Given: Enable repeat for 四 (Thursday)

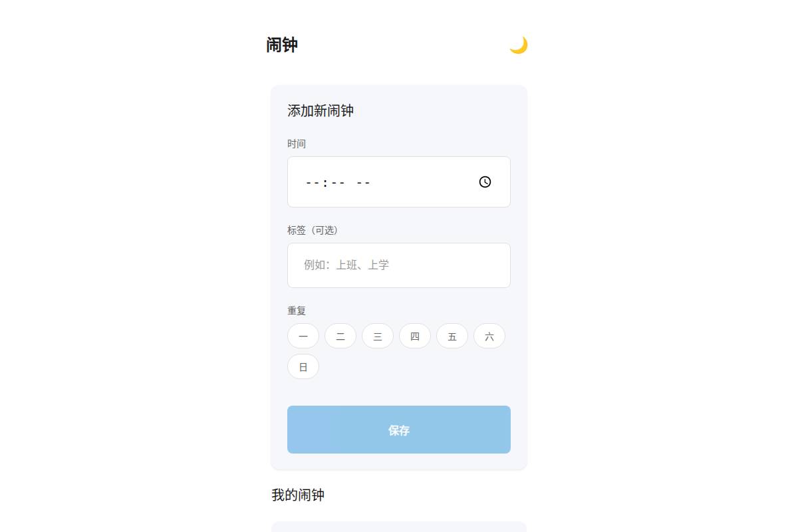Looking at the screenshot, I should pyautogui.click(x=415, y=336).
